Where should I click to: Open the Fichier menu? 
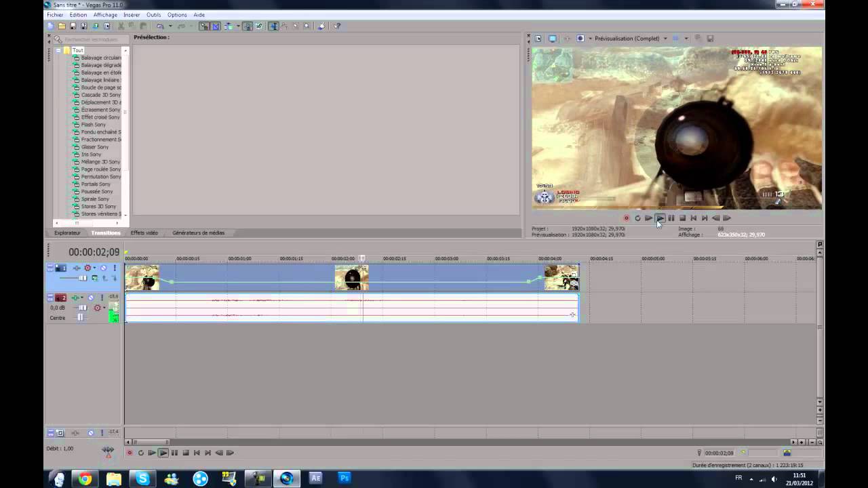[x=55, y=15]
